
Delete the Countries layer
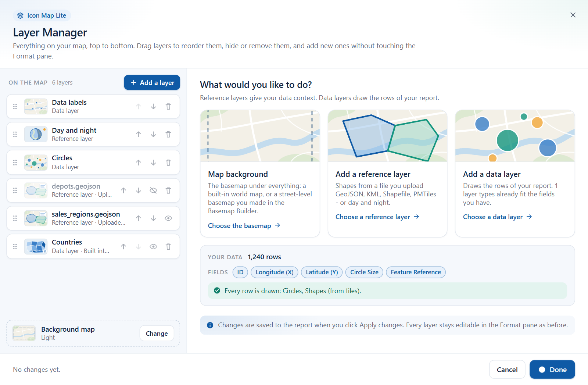[x=168, y=247]
